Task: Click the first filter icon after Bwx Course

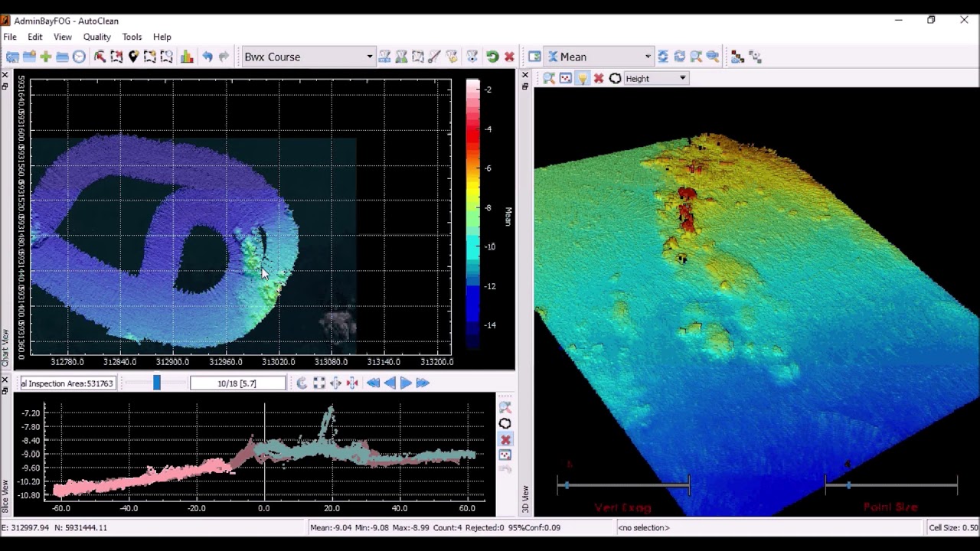Action: point(384,57)
